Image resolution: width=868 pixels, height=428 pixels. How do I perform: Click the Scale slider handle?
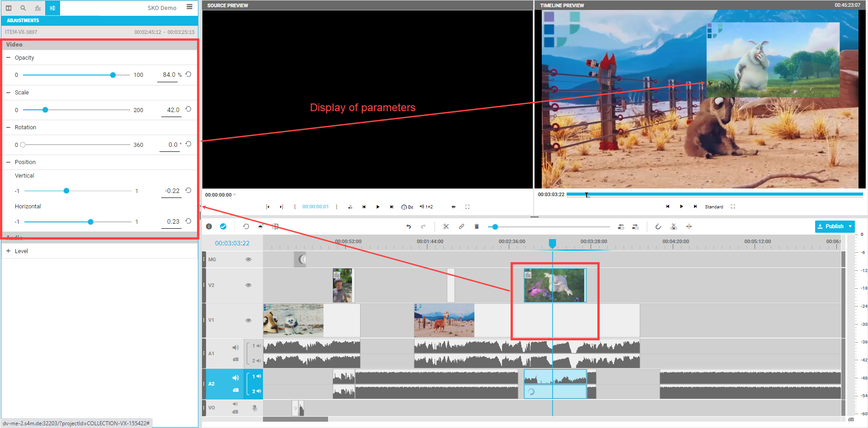[x=45, y=110]
